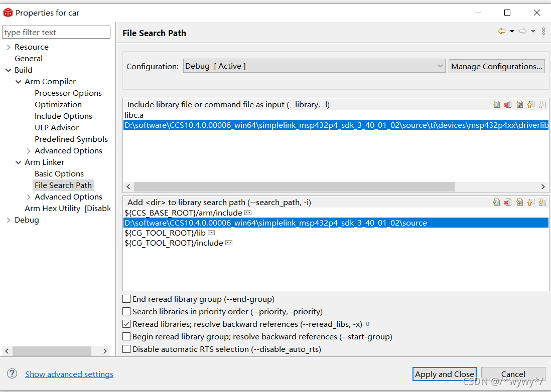Collapse the Arm Linker node
The width and height of the screenshot is (551, 392).
[18, 162]
